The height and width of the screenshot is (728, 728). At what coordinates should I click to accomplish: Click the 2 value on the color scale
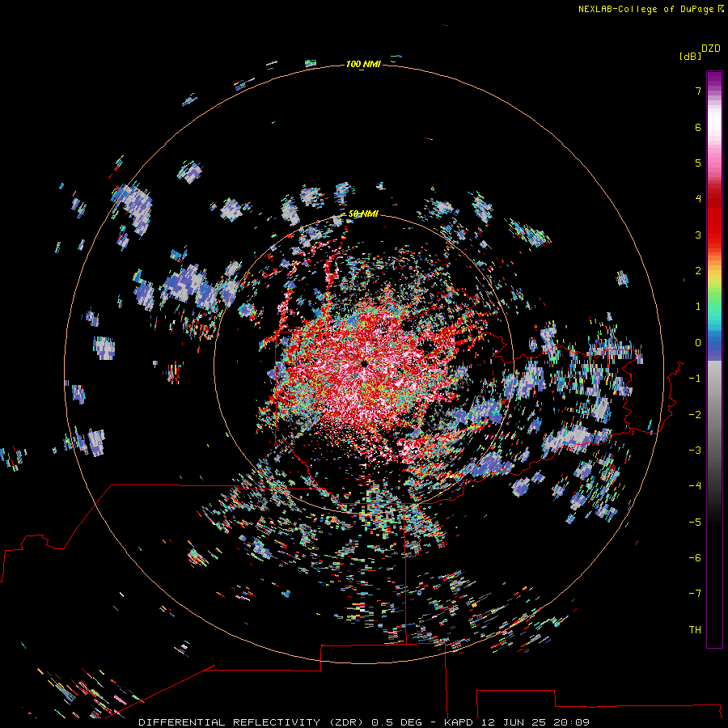click(698, 271)
